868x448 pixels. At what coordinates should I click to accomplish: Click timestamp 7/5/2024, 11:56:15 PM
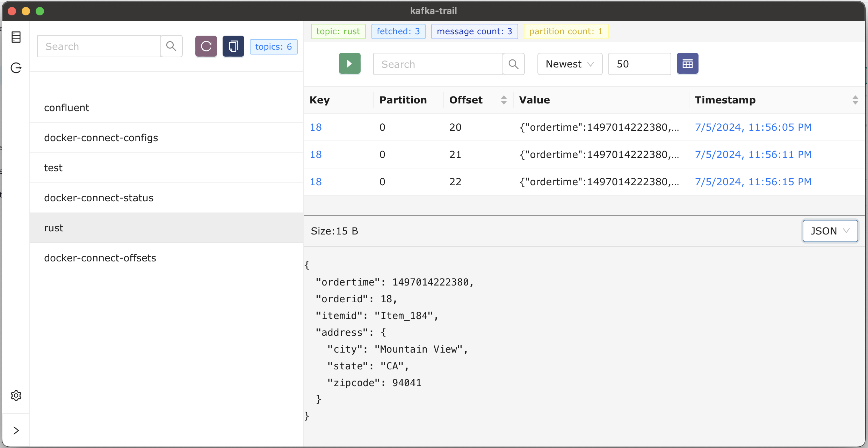(753, 182)
